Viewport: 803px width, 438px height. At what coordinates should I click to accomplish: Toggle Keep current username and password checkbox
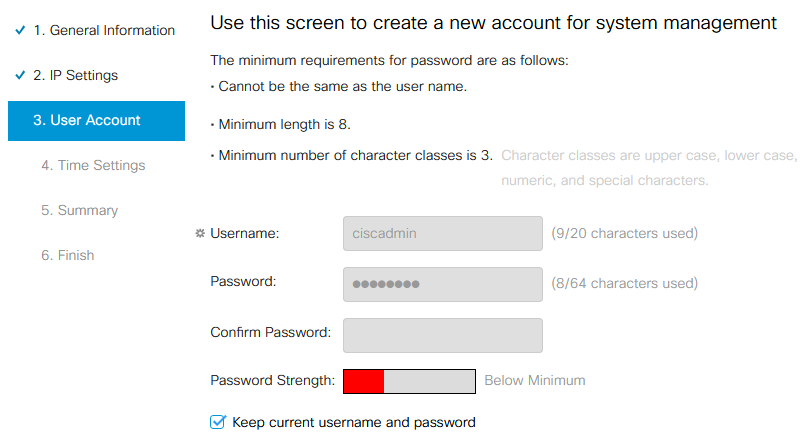coord(218,422)
